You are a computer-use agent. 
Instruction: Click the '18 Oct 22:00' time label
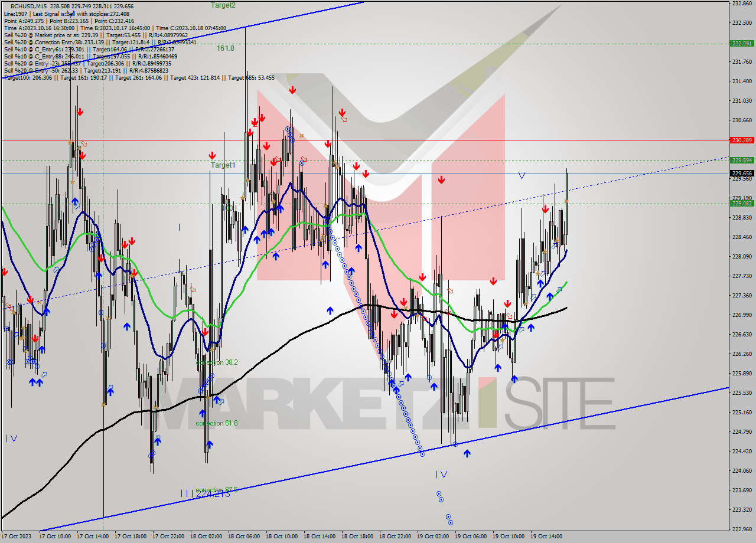(395, 537)
